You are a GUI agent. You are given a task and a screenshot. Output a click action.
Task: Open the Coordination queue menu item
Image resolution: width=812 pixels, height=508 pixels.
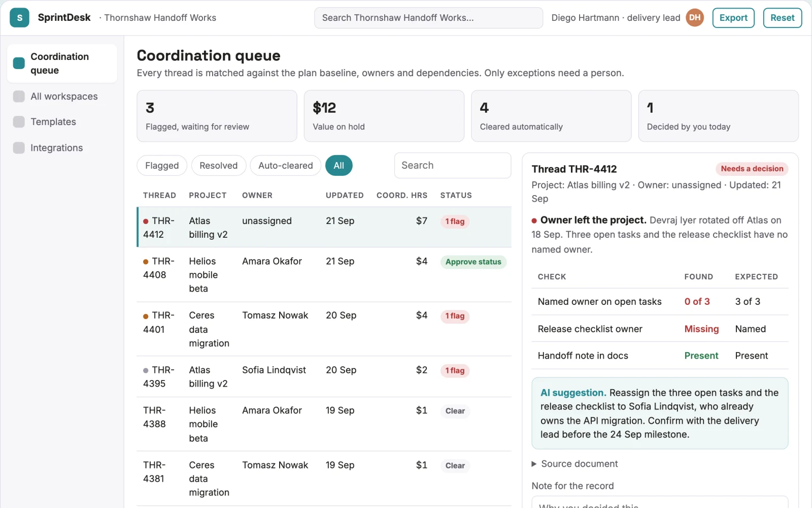[62, 63]
